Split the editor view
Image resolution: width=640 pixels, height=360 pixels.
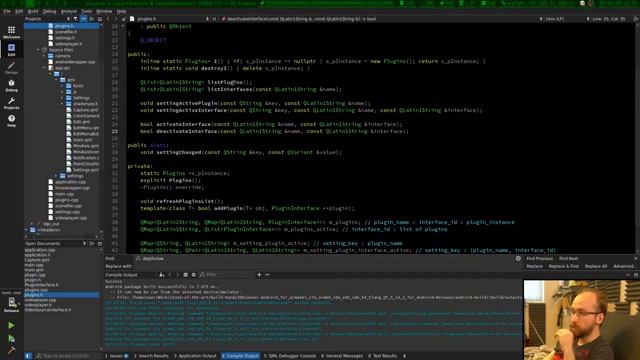coord(636,19)
